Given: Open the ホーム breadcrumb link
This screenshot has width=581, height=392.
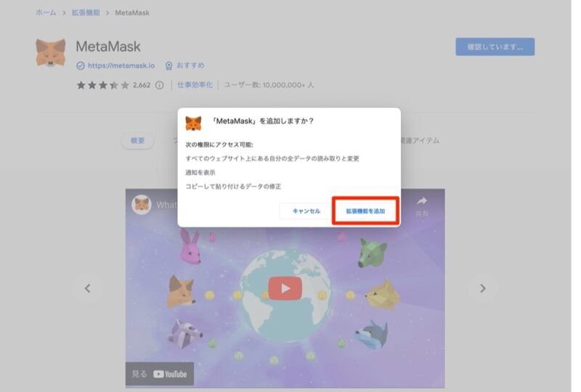Looking at the screenshot, I should pyautogui.click(x=46, y=12).
